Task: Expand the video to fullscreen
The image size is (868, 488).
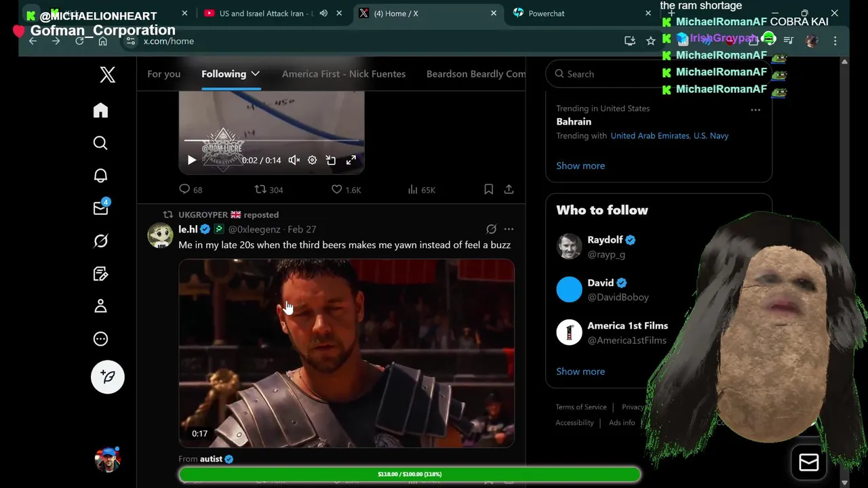Action: (351, 160)
